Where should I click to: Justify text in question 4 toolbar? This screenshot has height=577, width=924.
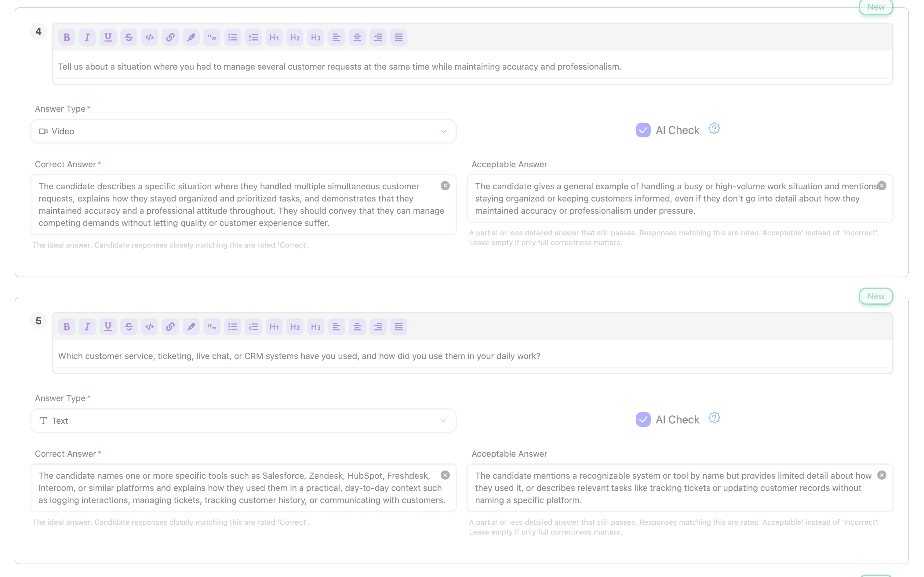pyautogui.click(x=399, y=37)
